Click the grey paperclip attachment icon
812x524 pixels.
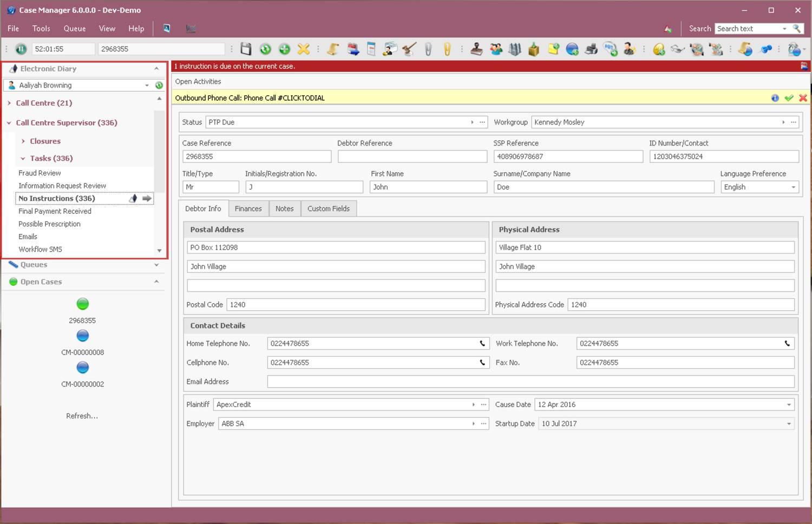pos(428,49)
